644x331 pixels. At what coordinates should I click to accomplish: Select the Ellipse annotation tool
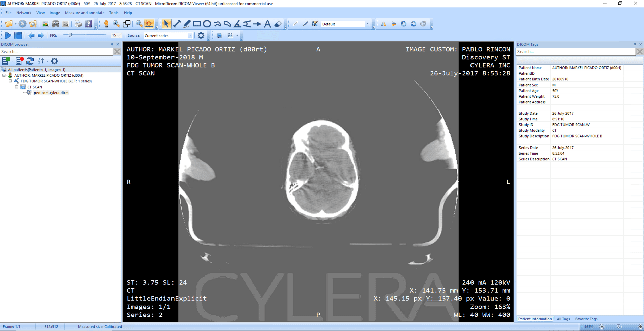click(x=207, y=24)
